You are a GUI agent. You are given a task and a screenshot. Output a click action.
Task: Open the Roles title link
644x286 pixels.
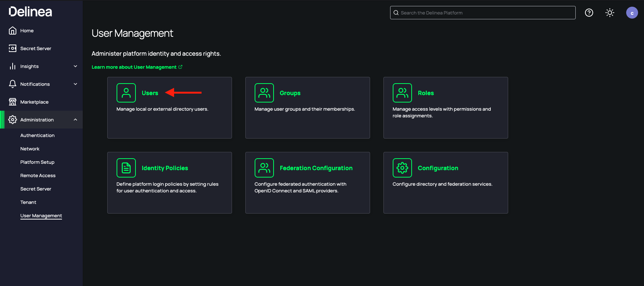(426, 93)
